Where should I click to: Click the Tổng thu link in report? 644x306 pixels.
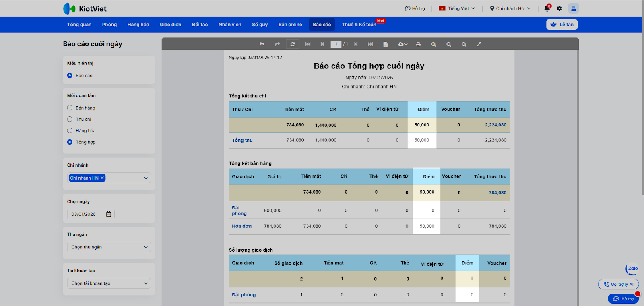(x=242, y=140)
